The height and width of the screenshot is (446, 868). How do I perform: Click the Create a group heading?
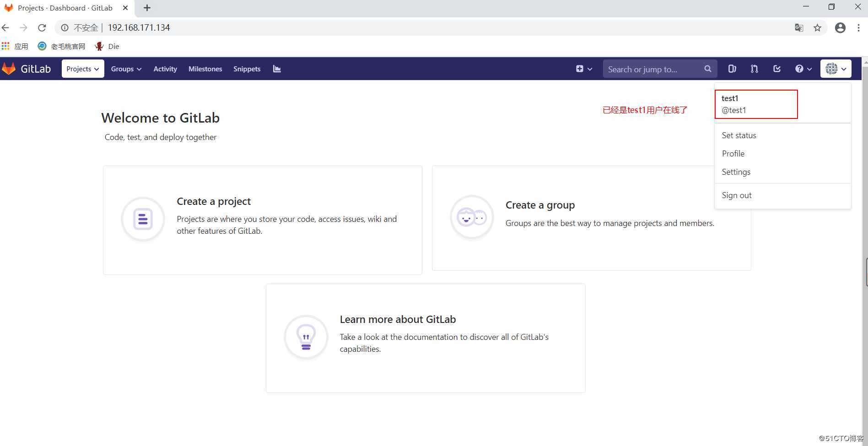pos(540,205)
